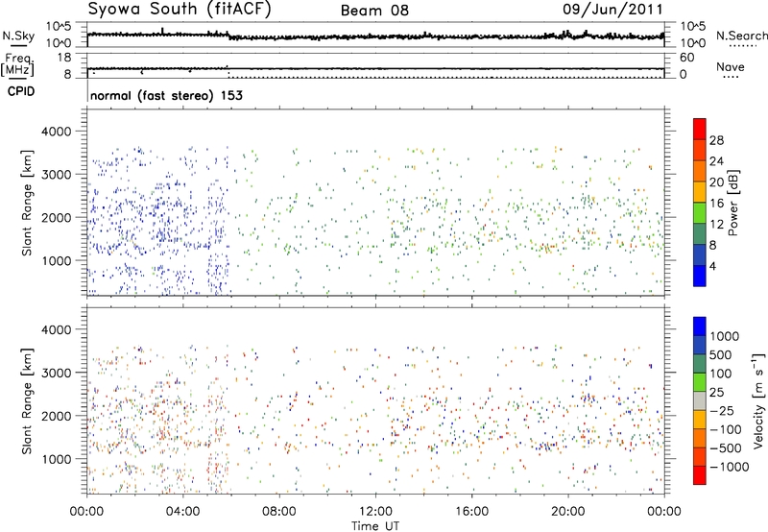The width and height of the screenshot is (768, 532).
Task: Click the 'Velocity [m s⁻¹]' color bar label
Action: click(758, 400)
